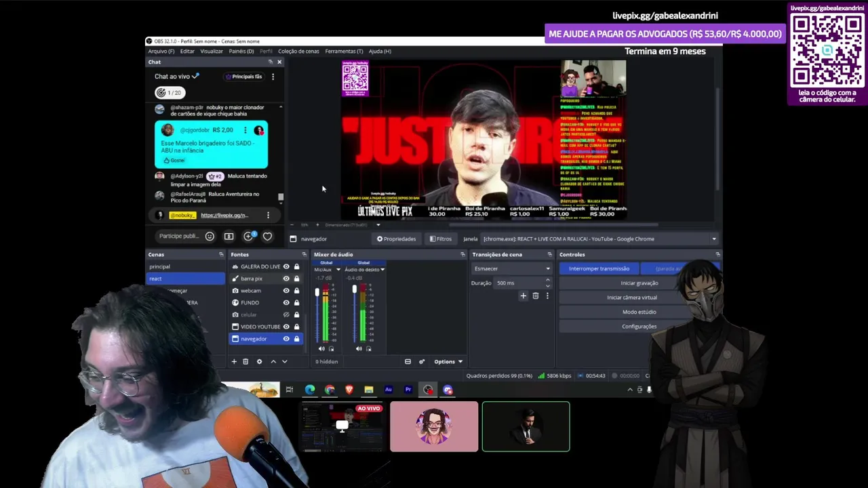Open the Arquivo (F) menu

[x=161, y=51]
